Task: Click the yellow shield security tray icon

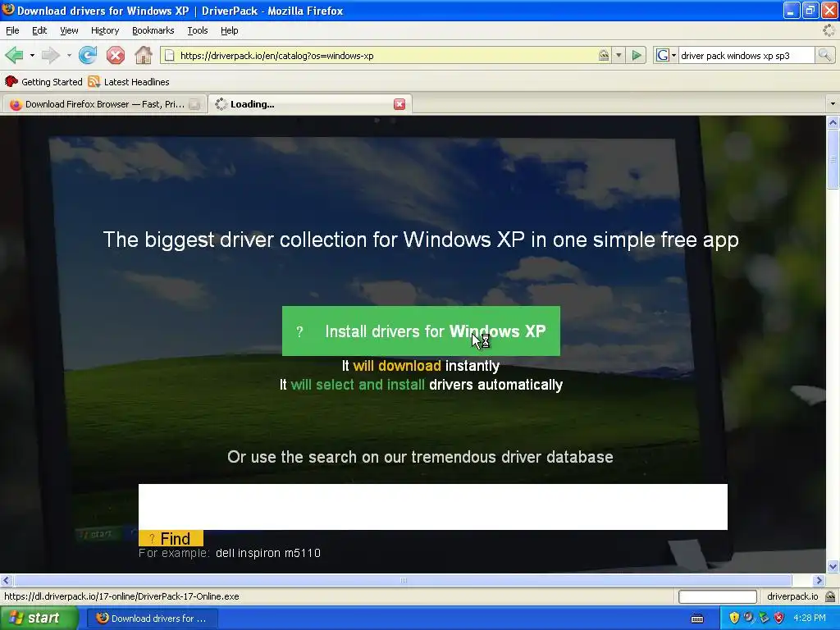Action: click(x=734, y=618)
